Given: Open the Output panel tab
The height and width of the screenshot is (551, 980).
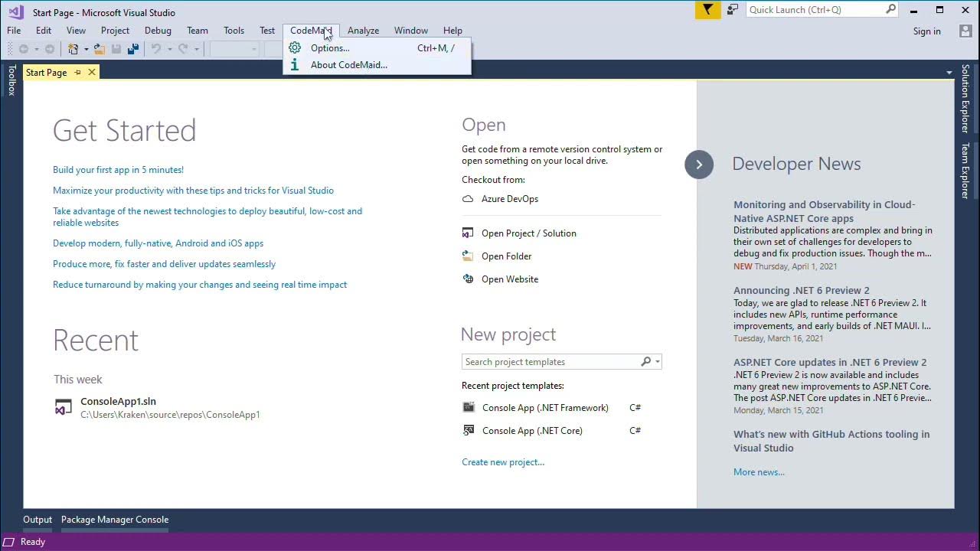Looking at the screenshot, I should tap(38, 520).
